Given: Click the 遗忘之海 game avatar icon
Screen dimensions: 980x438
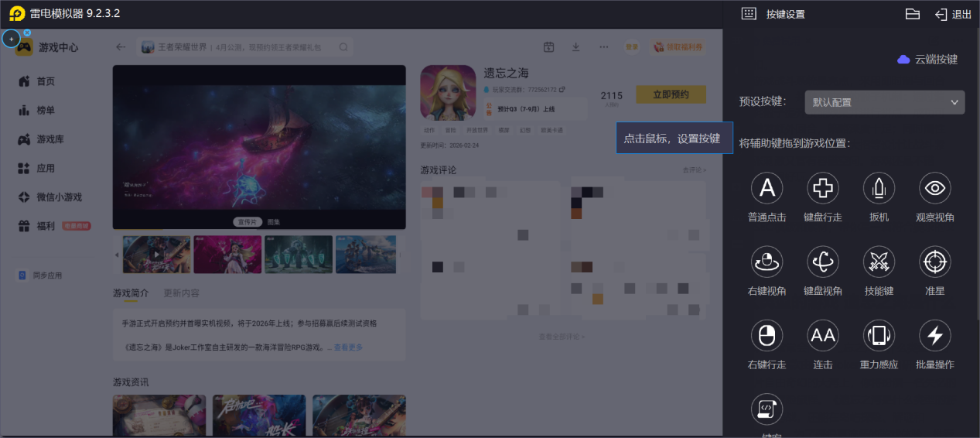Looking at the screenshot, I should (448, 93).
